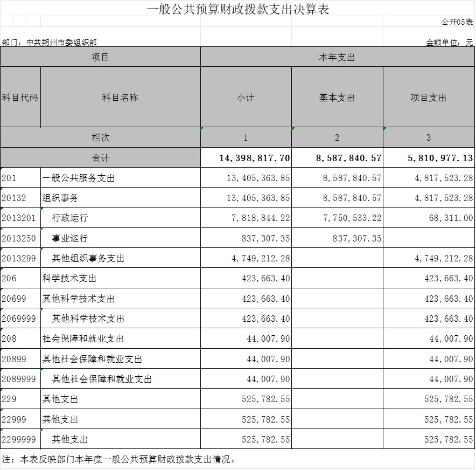Select the 其他组织事务支出 name cell
476x470 pixels.
pos(120,258)
